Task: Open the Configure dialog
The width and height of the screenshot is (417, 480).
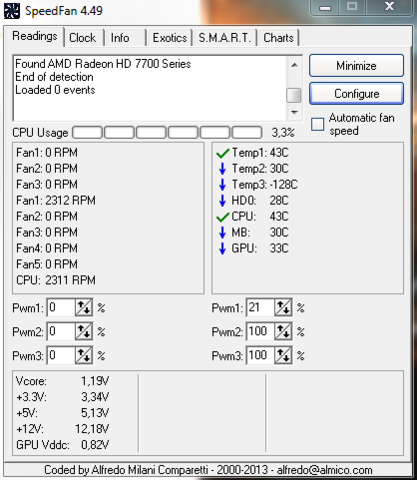Action: tap(356, 94)
